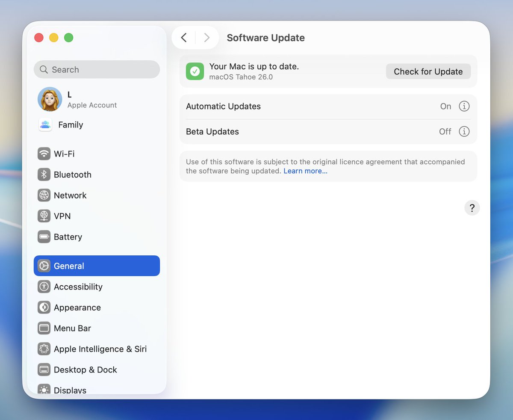This screenshot has height=420, width=513.
Task: Click the magnifying glass in Search
Action: pyautogui.click(x=44, y=69)
